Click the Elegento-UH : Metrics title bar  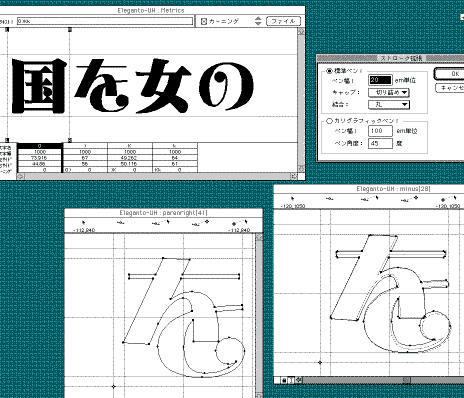(x=151, y=10)
